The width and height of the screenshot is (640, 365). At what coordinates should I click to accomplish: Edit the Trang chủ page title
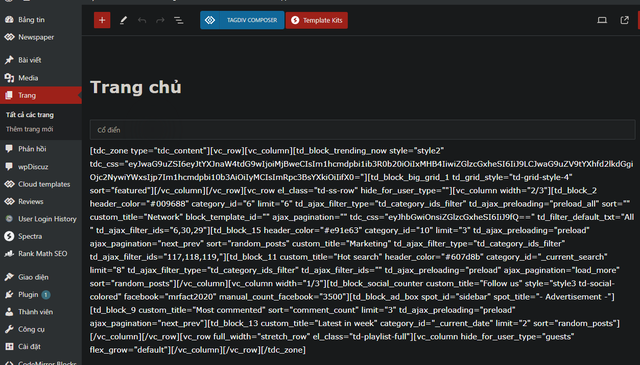pos(136,87)
